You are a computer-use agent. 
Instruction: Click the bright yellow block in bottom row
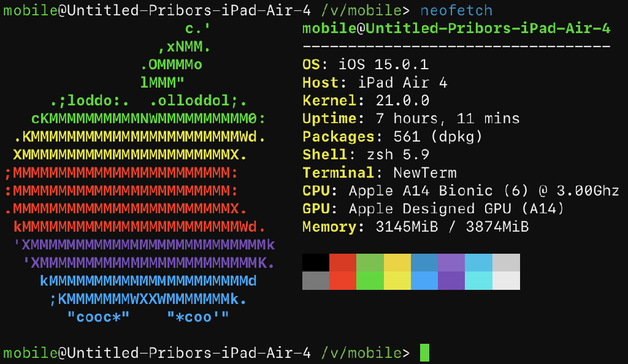point(397,281)
